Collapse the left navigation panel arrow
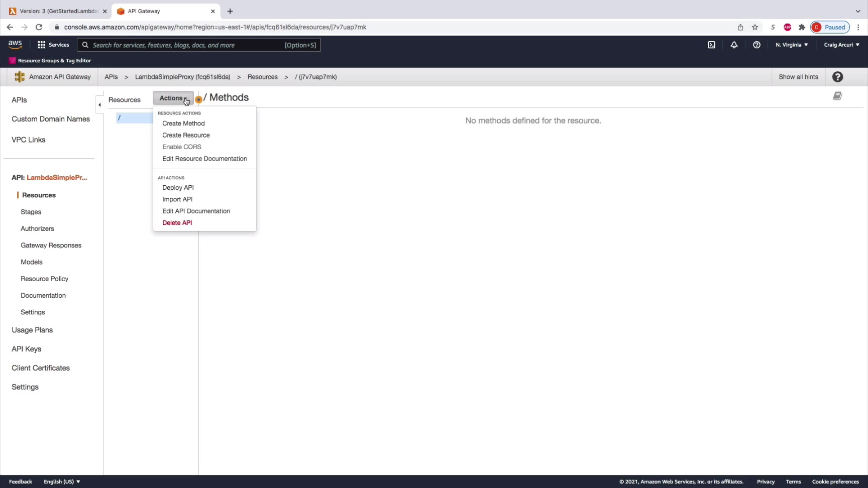This screenshot has height=488, width=868. click(x=99, y=104)
